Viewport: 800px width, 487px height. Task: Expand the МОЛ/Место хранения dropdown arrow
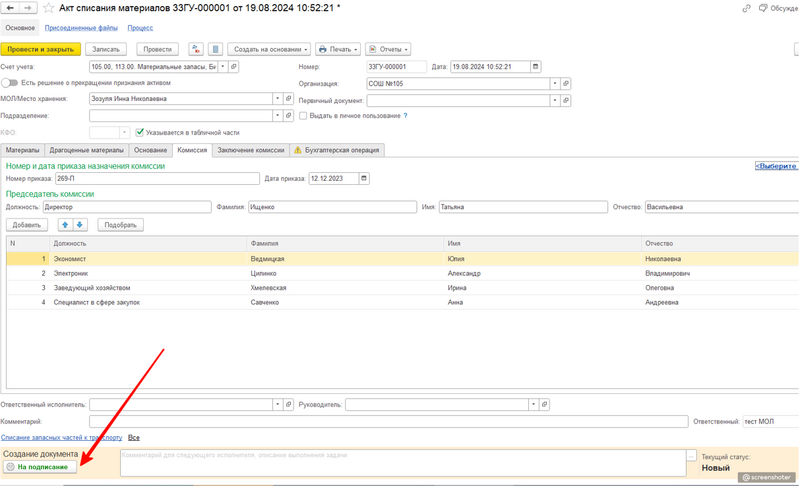[x=278, y=99]
